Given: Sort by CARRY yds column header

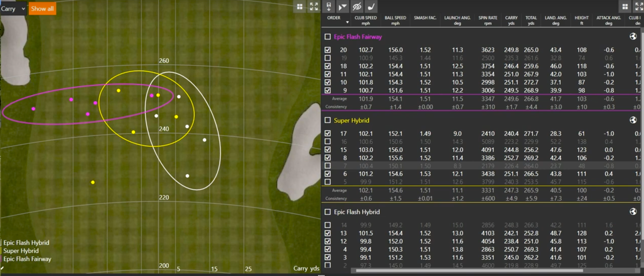Looking at the screenshot, I should [x=511, y=20].
